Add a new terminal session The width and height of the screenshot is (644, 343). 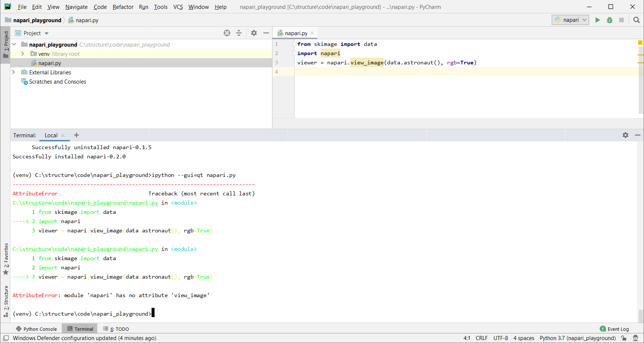tap(77, 135)
